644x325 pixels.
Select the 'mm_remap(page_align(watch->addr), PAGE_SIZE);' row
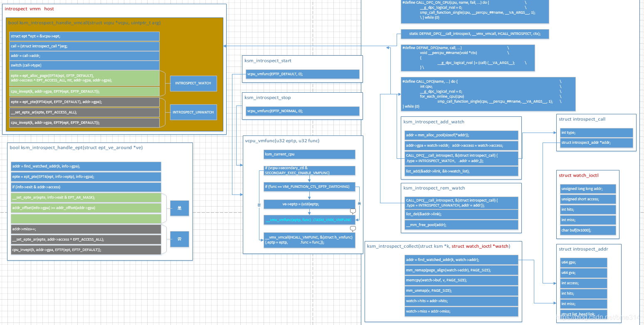(x=461, y=270)
